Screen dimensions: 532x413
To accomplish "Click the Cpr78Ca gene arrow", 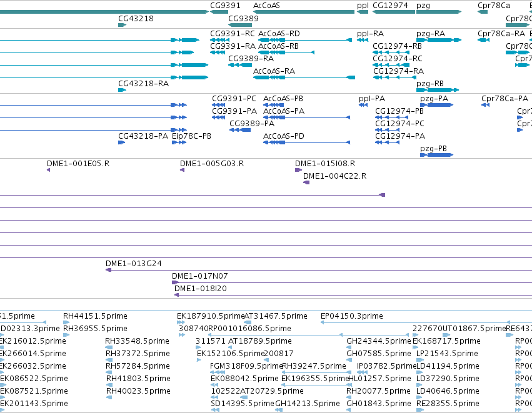I will pyautogui.click(x=483, y=12).
